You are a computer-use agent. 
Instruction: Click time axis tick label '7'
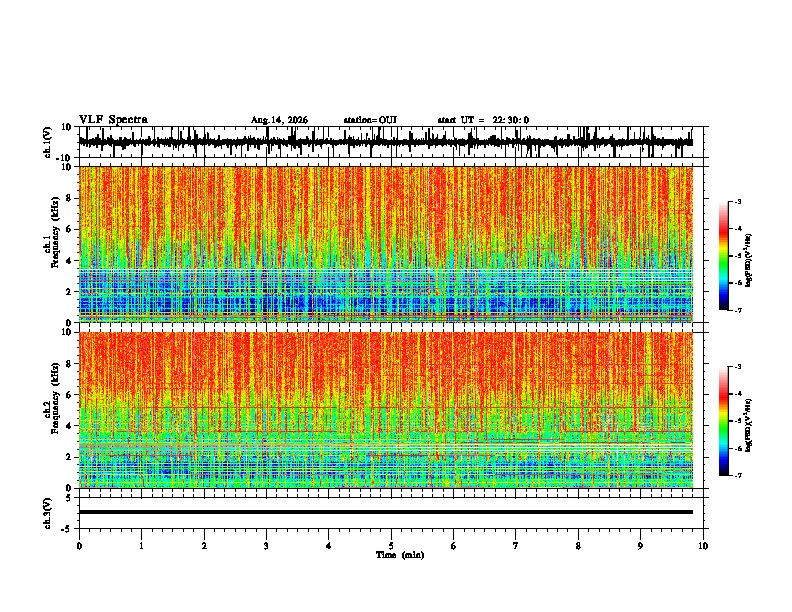(516, 546)
